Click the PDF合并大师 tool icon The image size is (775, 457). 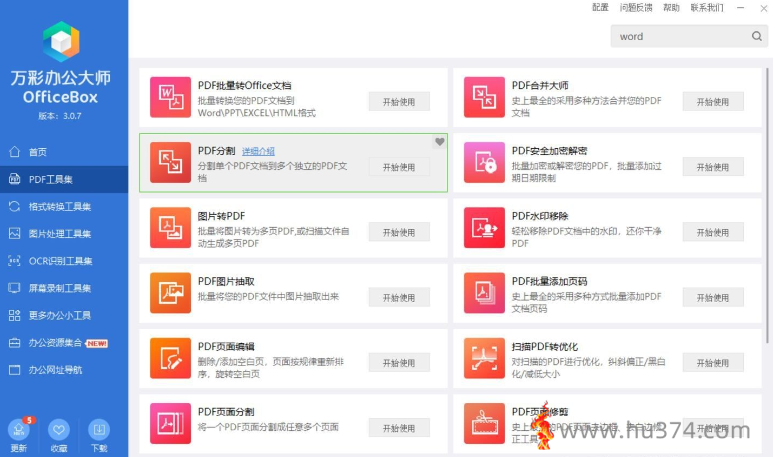[x=484, y=97]
